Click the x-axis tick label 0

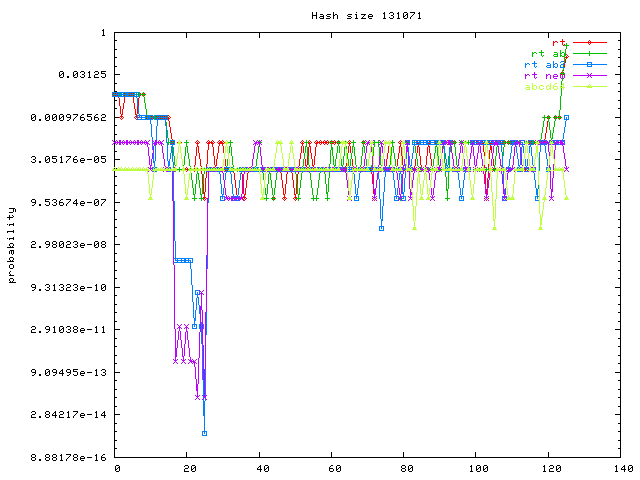point(117,468)
